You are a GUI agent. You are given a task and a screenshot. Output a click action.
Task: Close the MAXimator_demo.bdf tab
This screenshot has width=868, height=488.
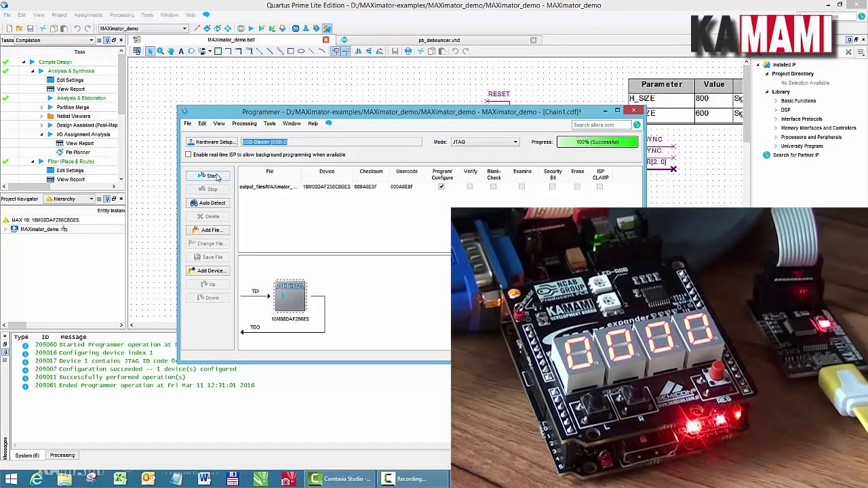point(325,40)
